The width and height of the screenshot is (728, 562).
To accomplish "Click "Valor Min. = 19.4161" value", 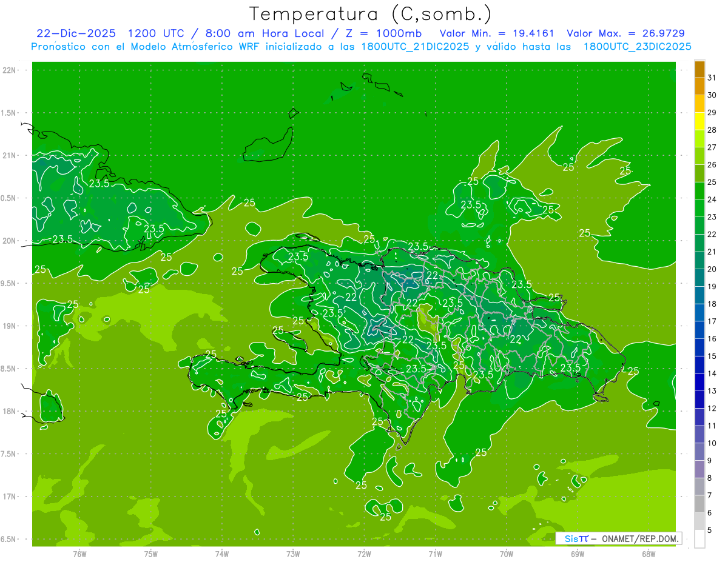I will click(497, 33).
